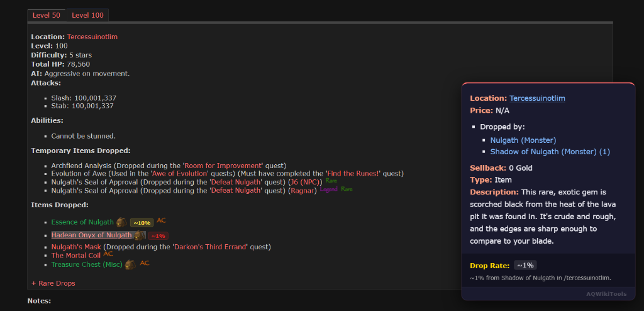
Task: Open 'Room for Improvement' quest link
Action: (223, 166)
